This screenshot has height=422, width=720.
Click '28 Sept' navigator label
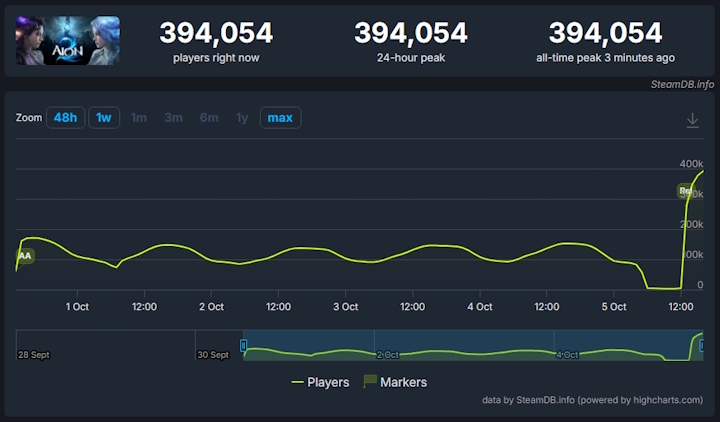coord(34,355)
